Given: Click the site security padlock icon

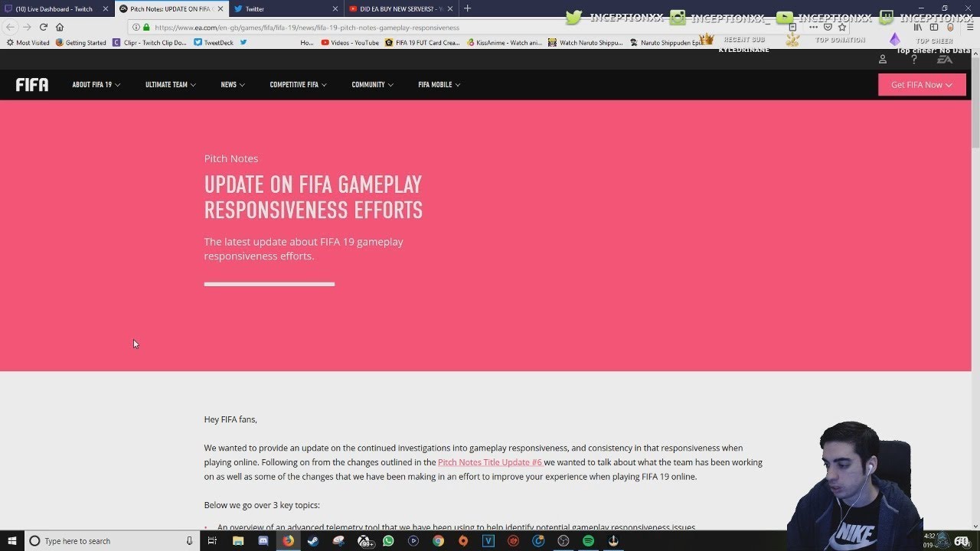Looking at the screenshot, I should click(x=146, y=27).
